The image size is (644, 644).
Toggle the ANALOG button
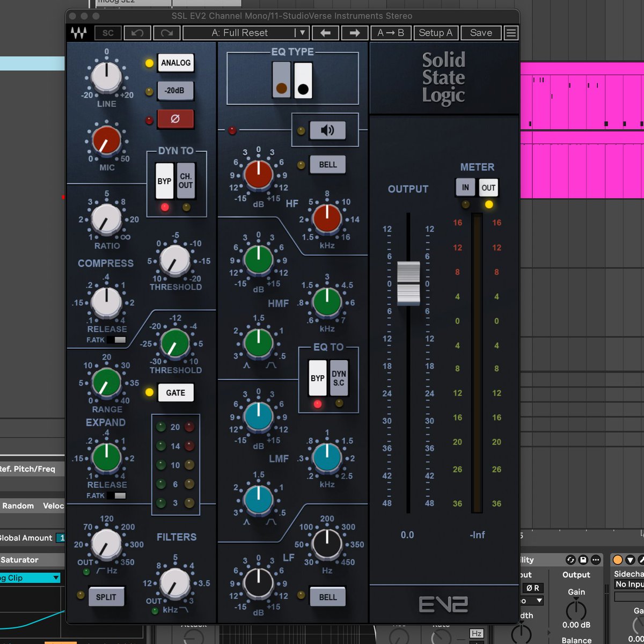click(x=175, y=63)
